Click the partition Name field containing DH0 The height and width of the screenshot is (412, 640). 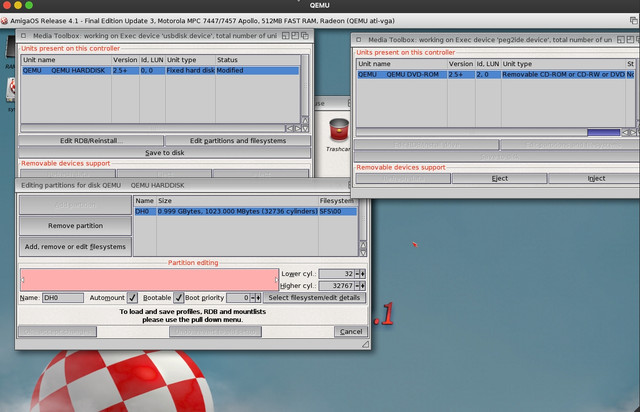pos(63,298)
